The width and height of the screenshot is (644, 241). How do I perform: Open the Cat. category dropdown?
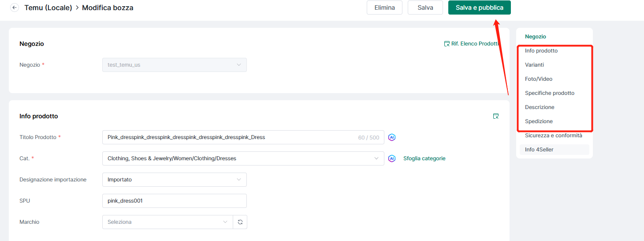[x=242, y=158]
